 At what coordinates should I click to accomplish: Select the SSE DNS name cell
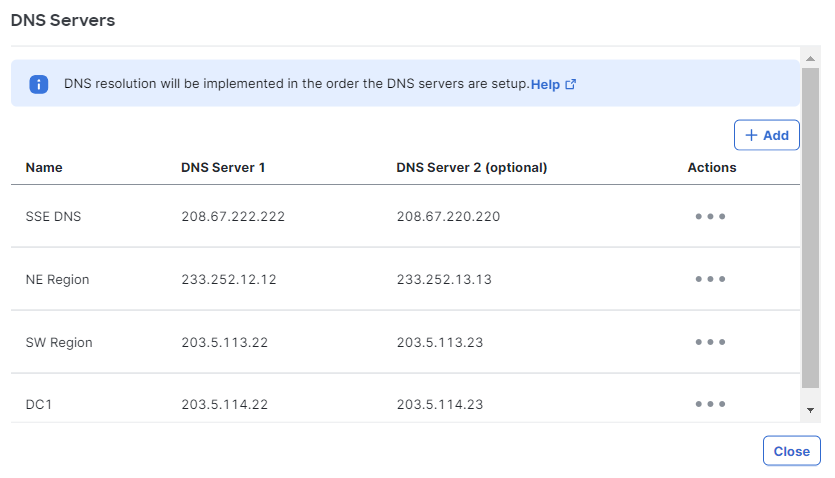coord(53,217)
